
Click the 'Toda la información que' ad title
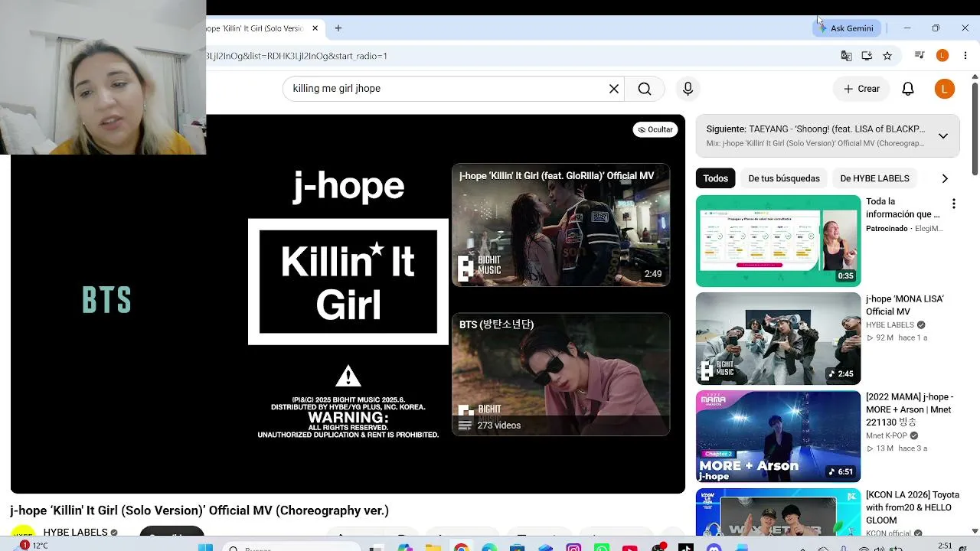(x=903, y=208)
